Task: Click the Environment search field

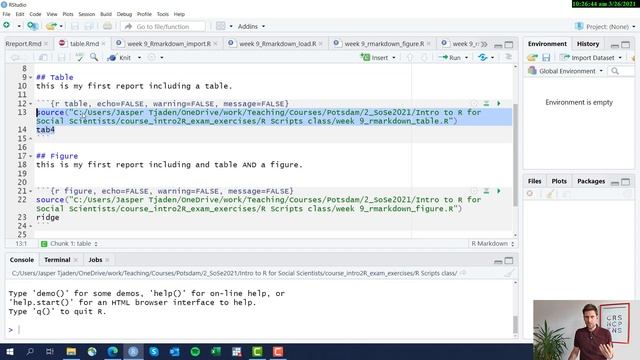Action: tap(622, 71)
